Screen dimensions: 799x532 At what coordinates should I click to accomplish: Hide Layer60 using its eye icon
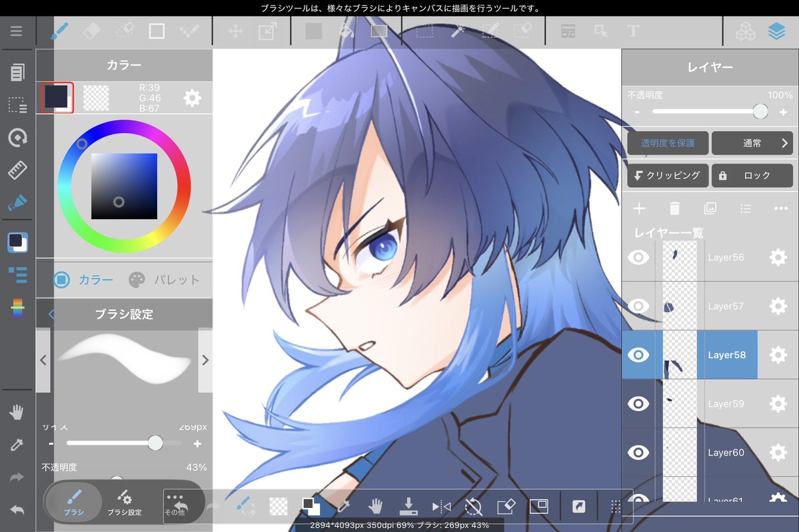click(x=638, y=453)
